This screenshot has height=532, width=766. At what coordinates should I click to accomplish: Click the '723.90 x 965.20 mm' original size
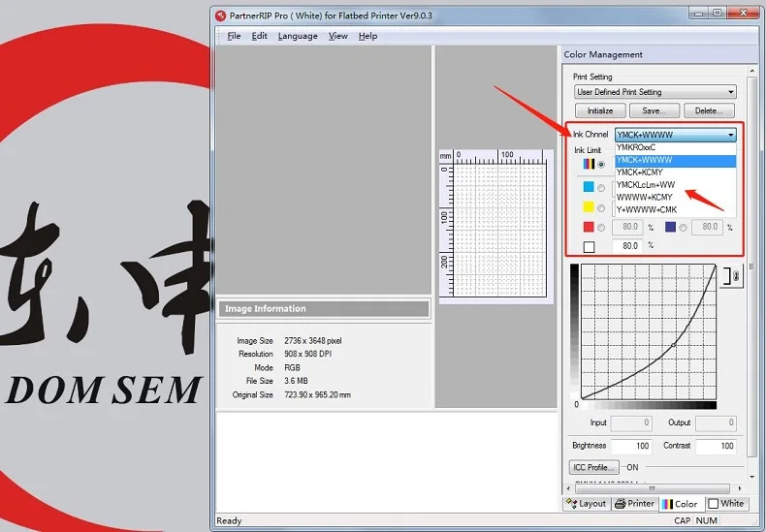click(317, 394)
